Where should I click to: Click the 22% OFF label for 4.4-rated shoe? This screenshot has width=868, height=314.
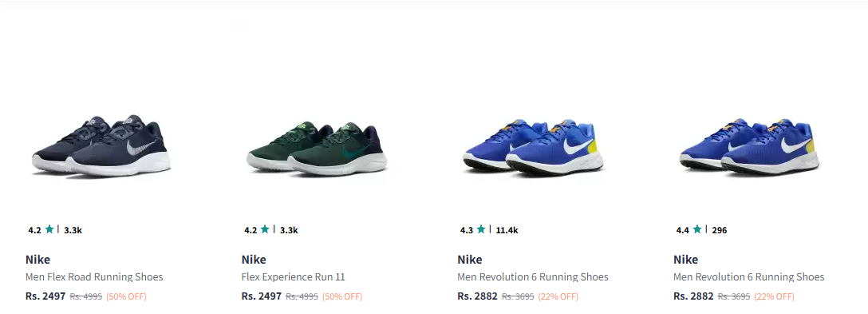coord(774,296)
